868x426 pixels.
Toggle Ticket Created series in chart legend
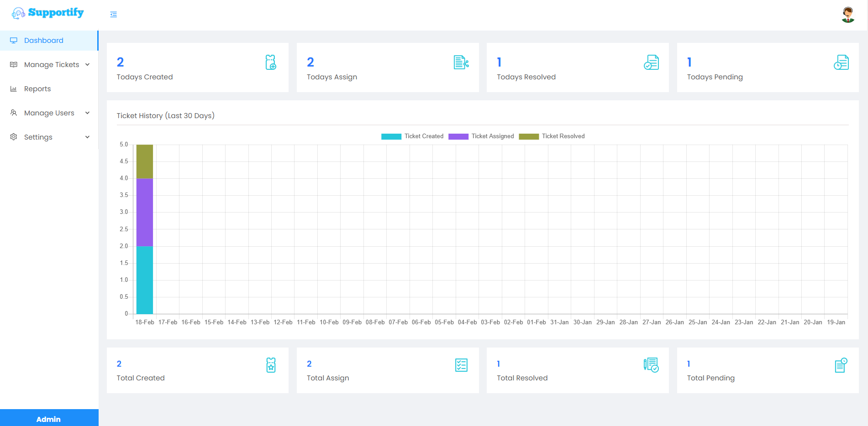click(x=412, y=136)
